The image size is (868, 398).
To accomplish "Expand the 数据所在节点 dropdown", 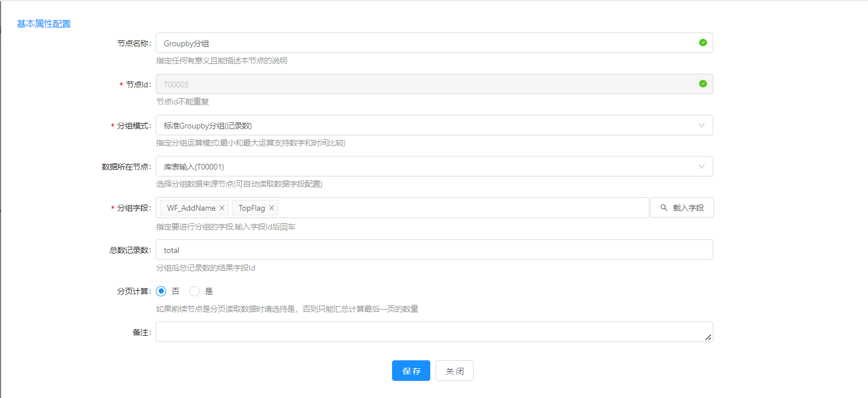I will click(x=434, y=166).
